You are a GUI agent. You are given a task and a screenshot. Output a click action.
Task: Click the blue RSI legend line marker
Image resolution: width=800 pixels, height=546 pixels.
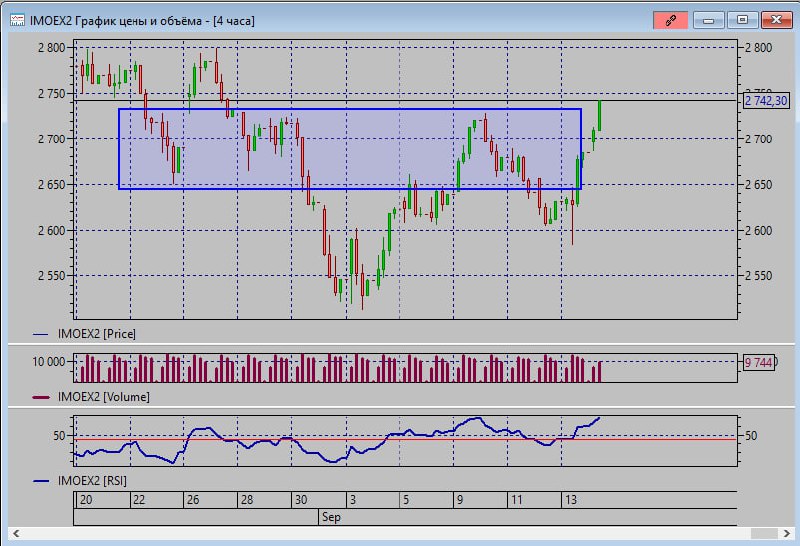[41, 481]
